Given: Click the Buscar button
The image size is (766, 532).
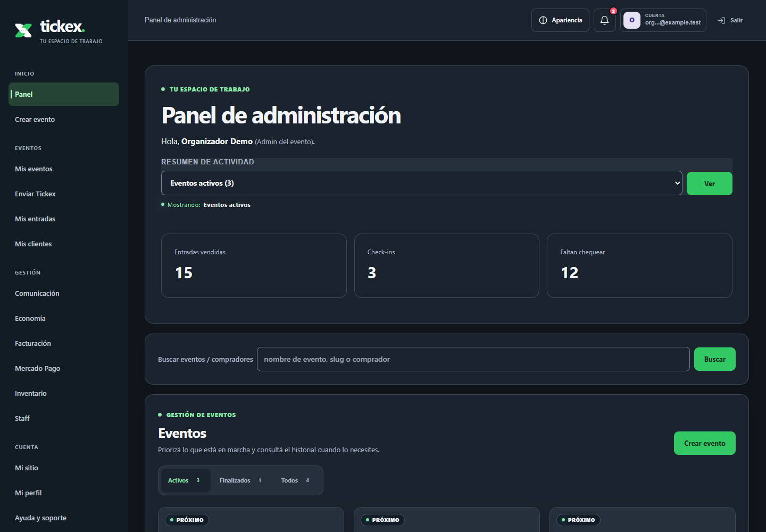Looking at the screenshot, I should [715, 359].
